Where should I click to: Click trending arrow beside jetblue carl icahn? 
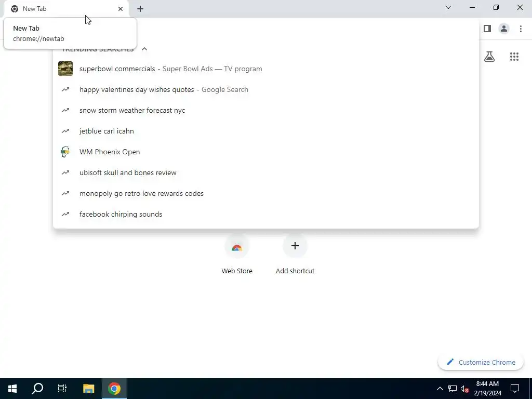65,131
